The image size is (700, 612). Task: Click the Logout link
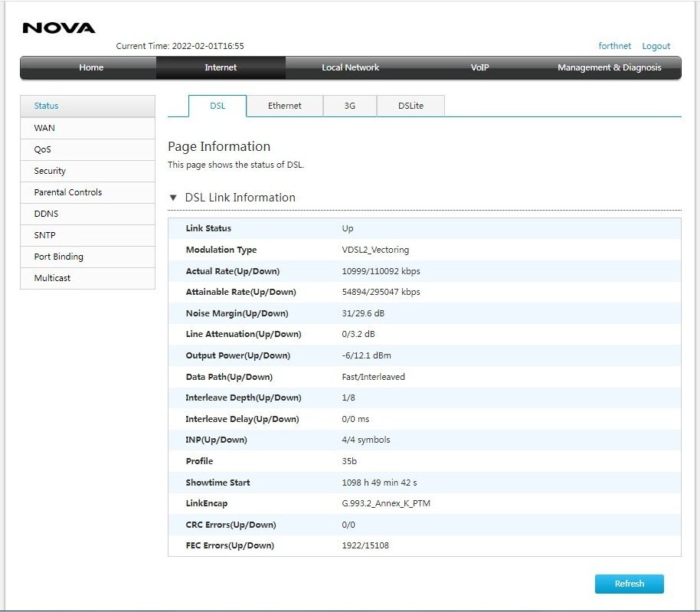656,46
